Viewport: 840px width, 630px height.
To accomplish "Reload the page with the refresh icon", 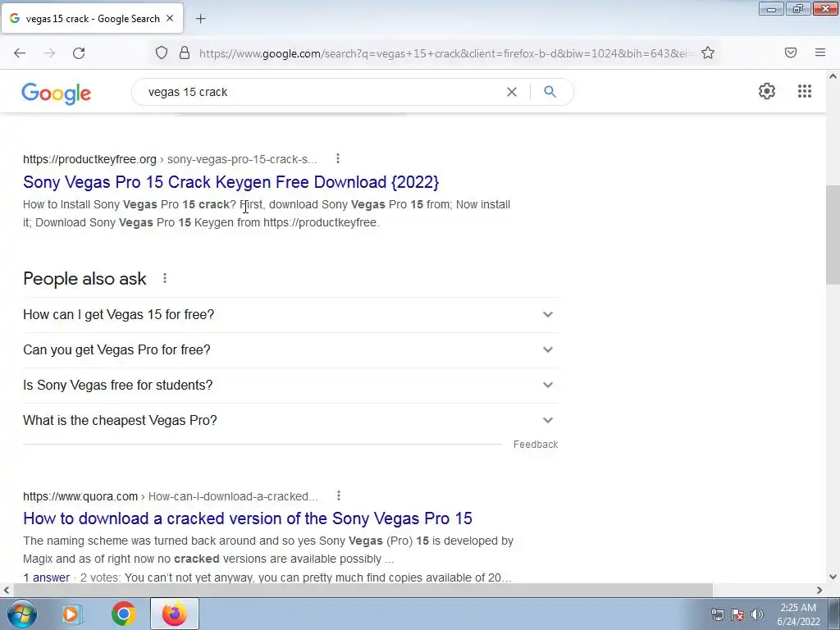I will [79, 53].
